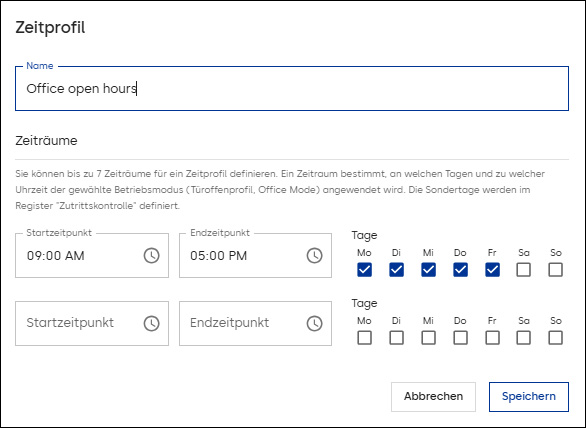
Task: Click the 09:00 AM start time field
Action: click(x=92, y=256)
